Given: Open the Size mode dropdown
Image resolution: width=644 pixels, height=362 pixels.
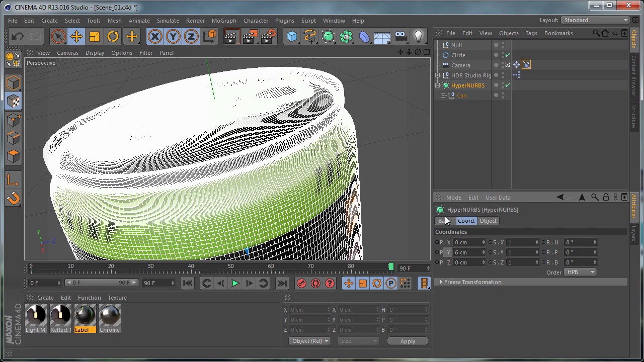Looking at the screenshot, I should tap(358, 341).
